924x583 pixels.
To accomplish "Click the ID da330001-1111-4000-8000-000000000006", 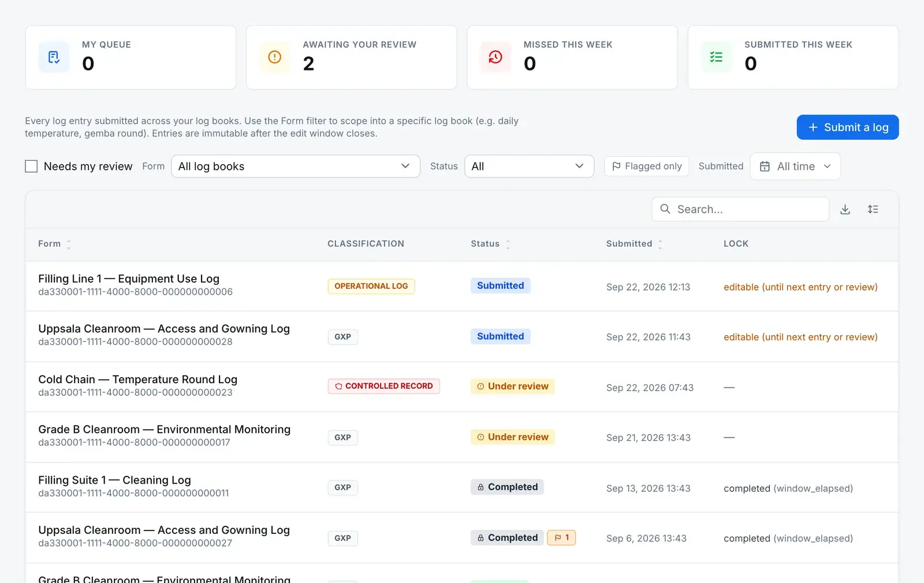I will pos(135,292).
